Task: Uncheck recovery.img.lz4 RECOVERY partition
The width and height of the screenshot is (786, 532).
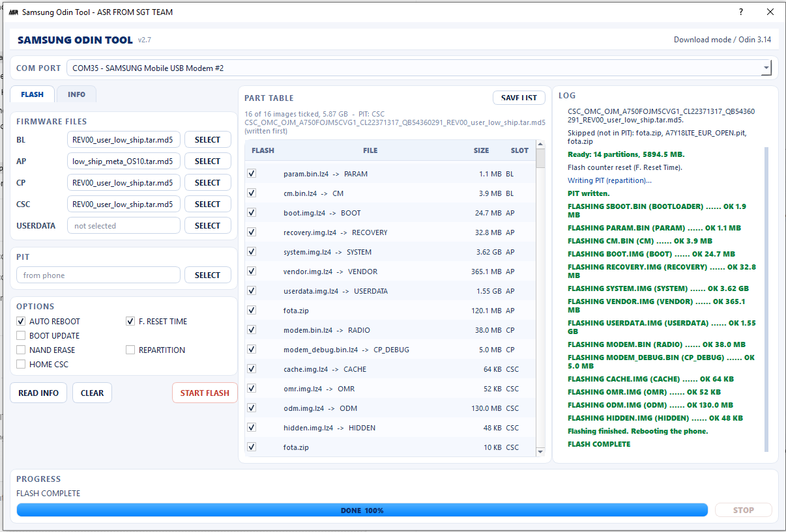Action: [x=252, y=232]
